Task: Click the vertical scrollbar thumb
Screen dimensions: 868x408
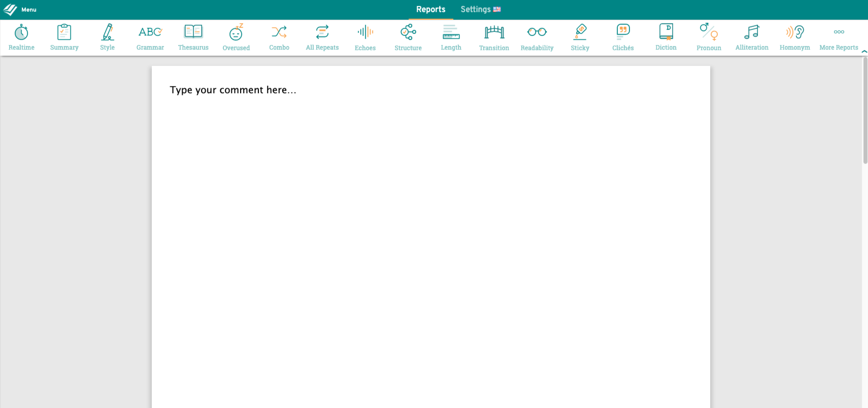Action: pos(865,111)
